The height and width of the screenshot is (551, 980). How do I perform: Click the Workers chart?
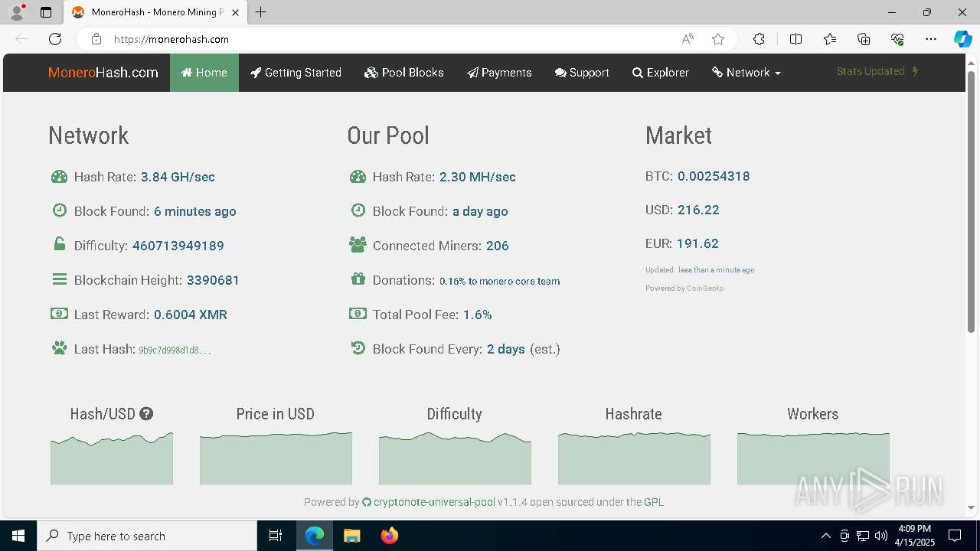(x=813, y=458)
